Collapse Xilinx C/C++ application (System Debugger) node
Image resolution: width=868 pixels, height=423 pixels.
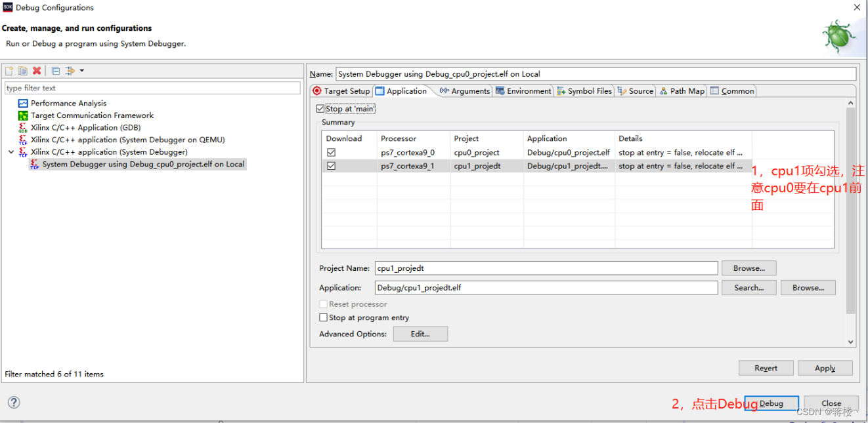pos(11,152)
